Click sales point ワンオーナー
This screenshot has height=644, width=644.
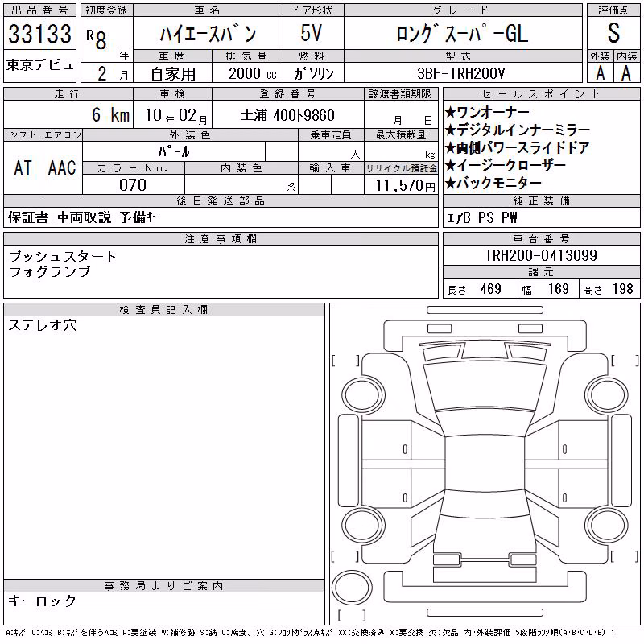(488, 112)
